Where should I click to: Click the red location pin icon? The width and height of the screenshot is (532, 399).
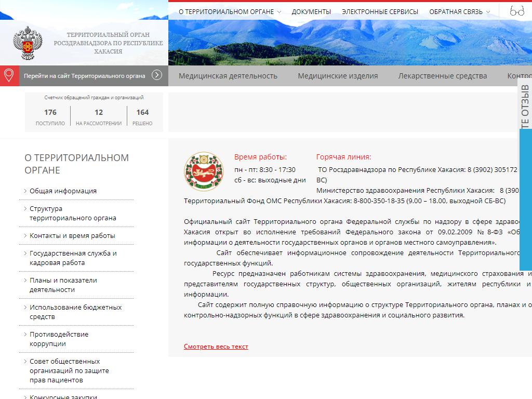pyautogui.click(x=8, y=75)
